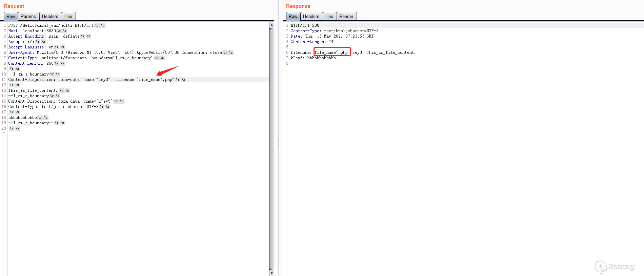Switch to the Request Headers tab
644x276 pixels.
(50, 16)
